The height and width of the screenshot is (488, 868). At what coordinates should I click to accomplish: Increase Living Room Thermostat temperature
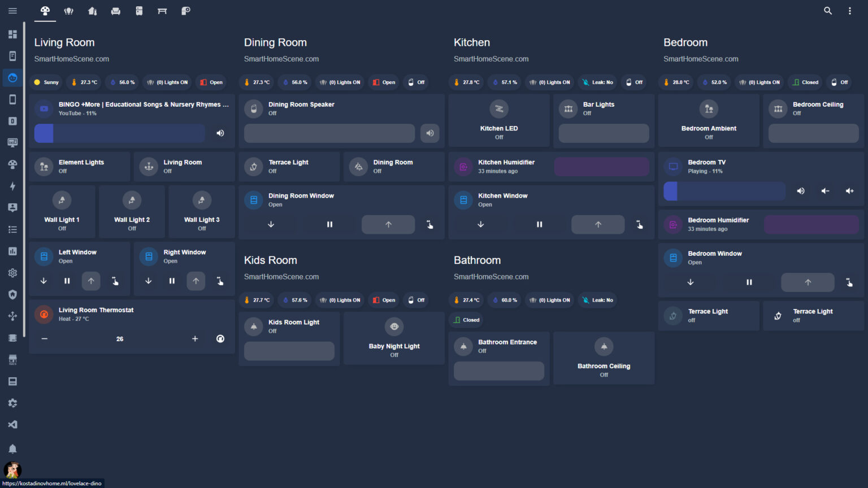(195, 339)
